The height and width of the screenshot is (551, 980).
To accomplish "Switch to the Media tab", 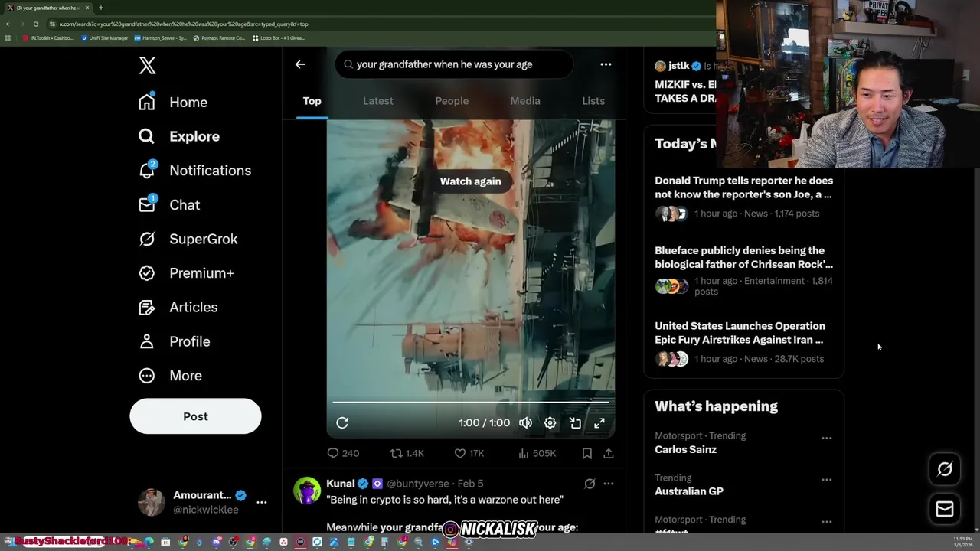I will [525, 101].
